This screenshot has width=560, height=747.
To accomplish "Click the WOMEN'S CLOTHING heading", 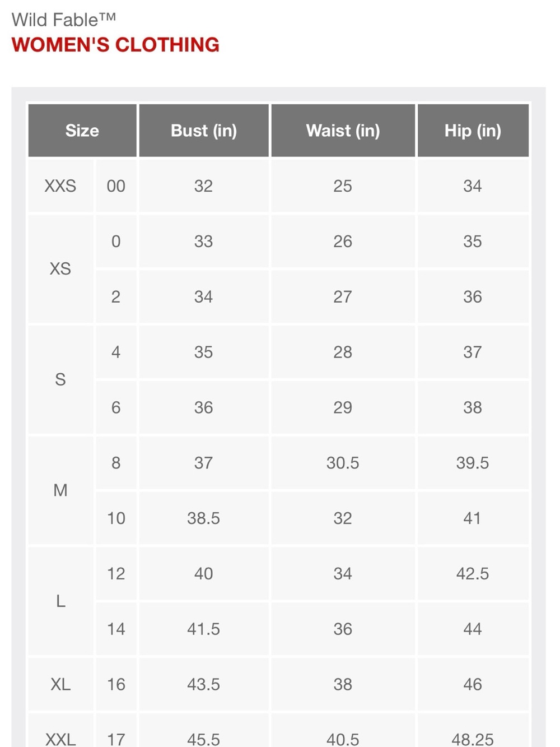I will coord(115,45).
